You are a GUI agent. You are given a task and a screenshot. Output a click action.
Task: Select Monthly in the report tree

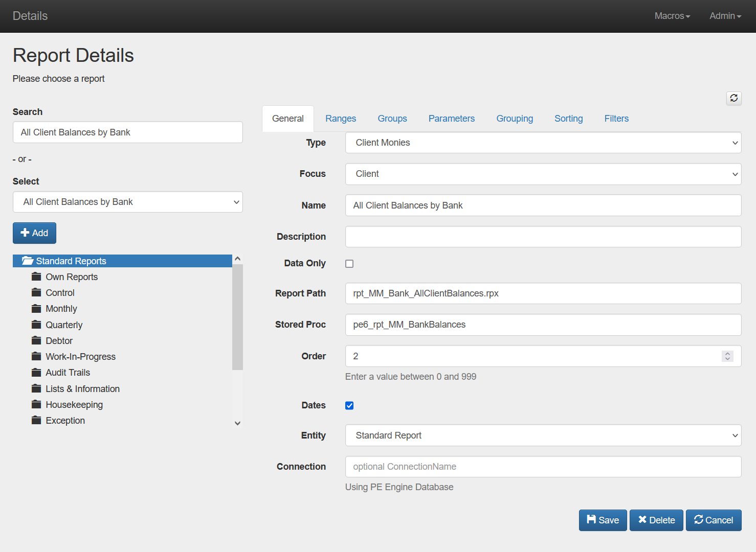pos(61,309)
